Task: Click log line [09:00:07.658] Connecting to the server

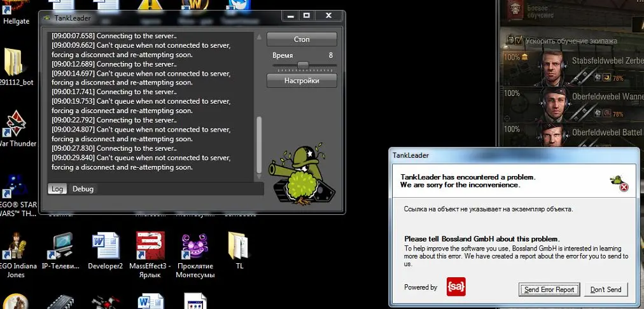Action: 114,36
